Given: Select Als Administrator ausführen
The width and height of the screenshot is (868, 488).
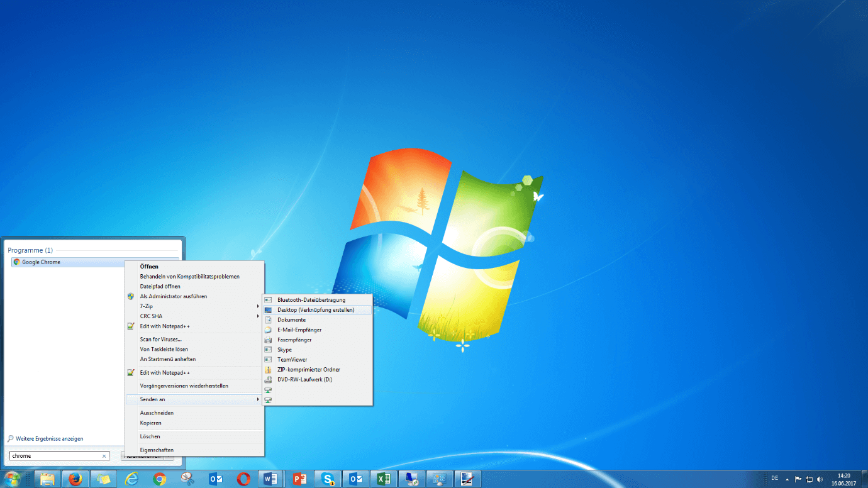Looking at the screenshot, I should click(x=194, y=296).
